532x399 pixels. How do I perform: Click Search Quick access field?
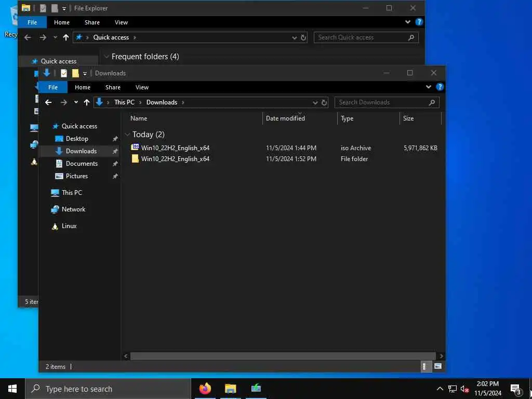(x=366, y=37)
